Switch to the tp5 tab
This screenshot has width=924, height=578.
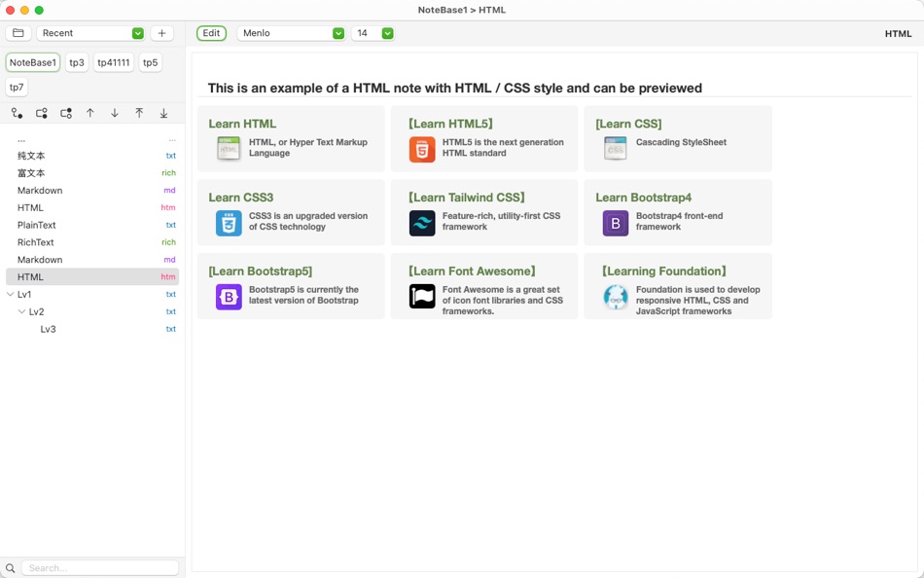coord(150,62)
